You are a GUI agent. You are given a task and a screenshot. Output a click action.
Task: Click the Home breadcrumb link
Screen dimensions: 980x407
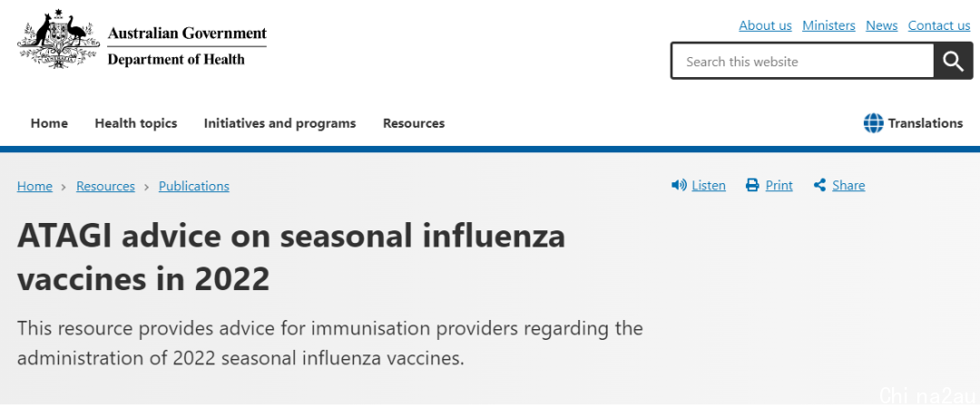pos(34,186)
